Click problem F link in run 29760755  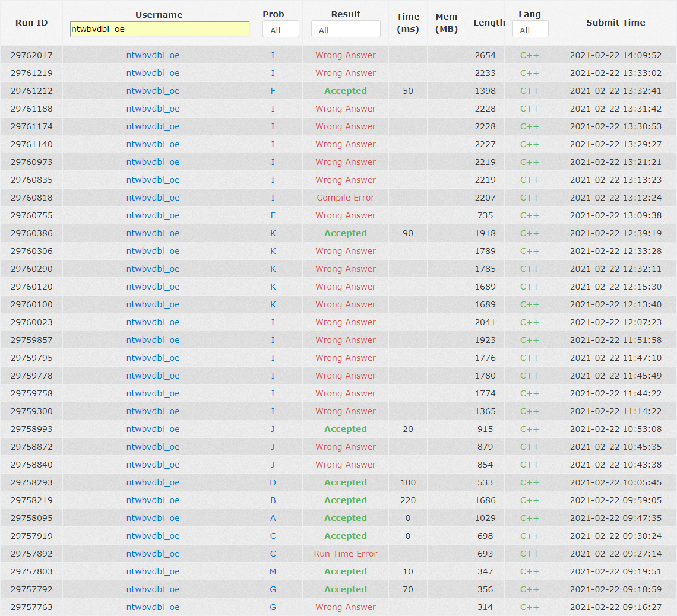273,215
